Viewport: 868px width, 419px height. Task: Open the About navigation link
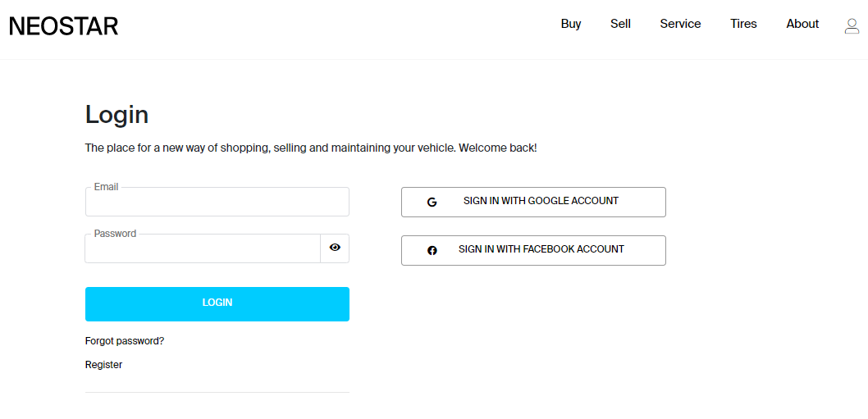pyautogui.click(x=802, y=24)
